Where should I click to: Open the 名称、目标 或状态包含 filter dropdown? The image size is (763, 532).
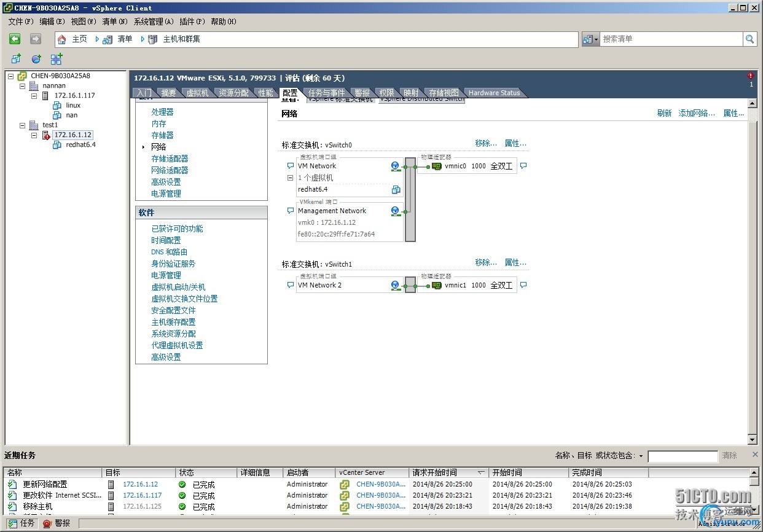[641, 456]
